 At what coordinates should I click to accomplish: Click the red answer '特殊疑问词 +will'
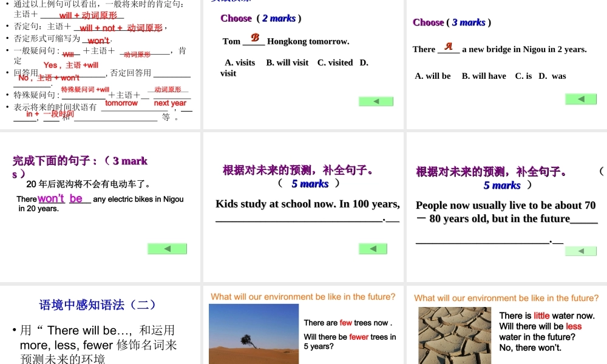coord(85,89)
